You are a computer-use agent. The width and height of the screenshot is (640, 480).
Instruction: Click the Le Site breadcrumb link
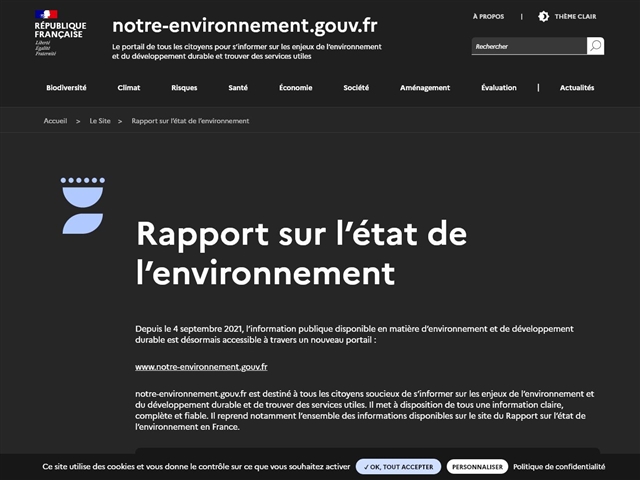pos(100,121)
